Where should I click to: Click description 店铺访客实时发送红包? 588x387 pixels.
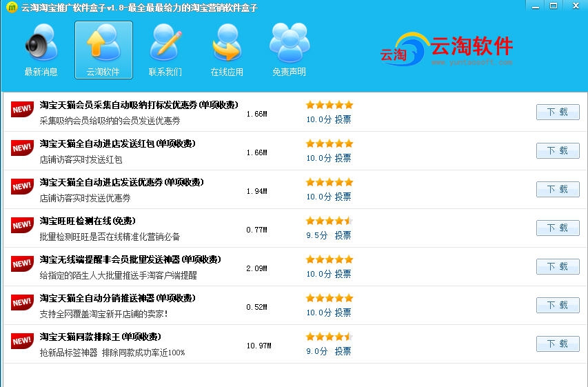(x=81, y=159)
